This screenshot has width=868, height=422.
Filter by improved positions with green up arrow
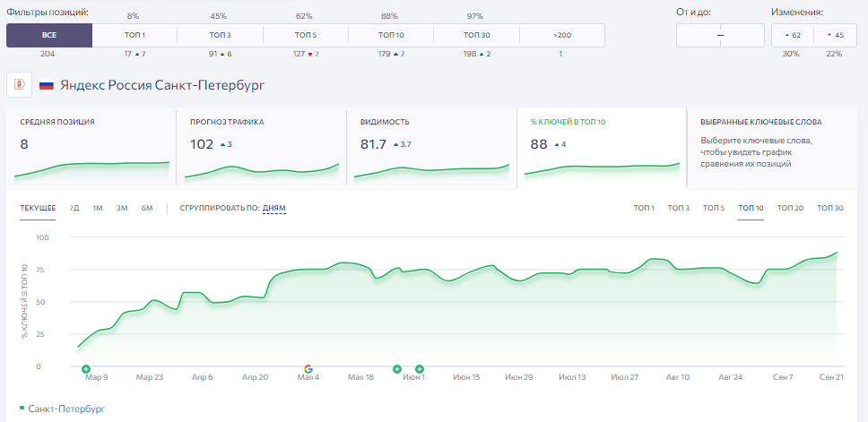tap(793, 36)
